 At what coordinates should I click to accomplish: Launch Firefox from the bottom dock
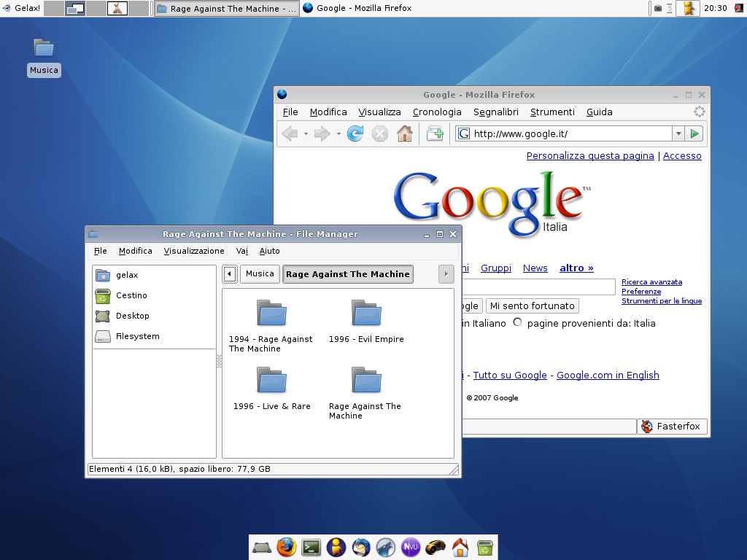pos(286,548)
